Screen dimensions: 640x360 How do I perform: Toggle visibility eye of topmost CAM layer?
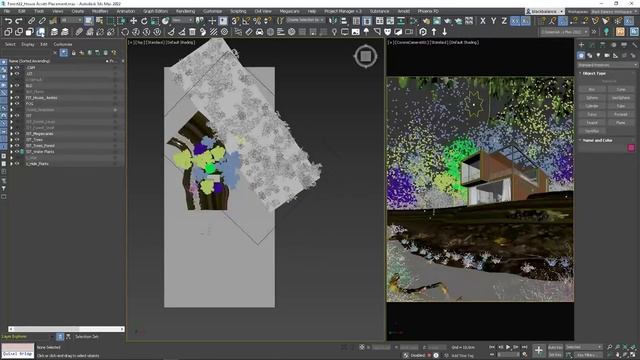(x=17, y=68)
